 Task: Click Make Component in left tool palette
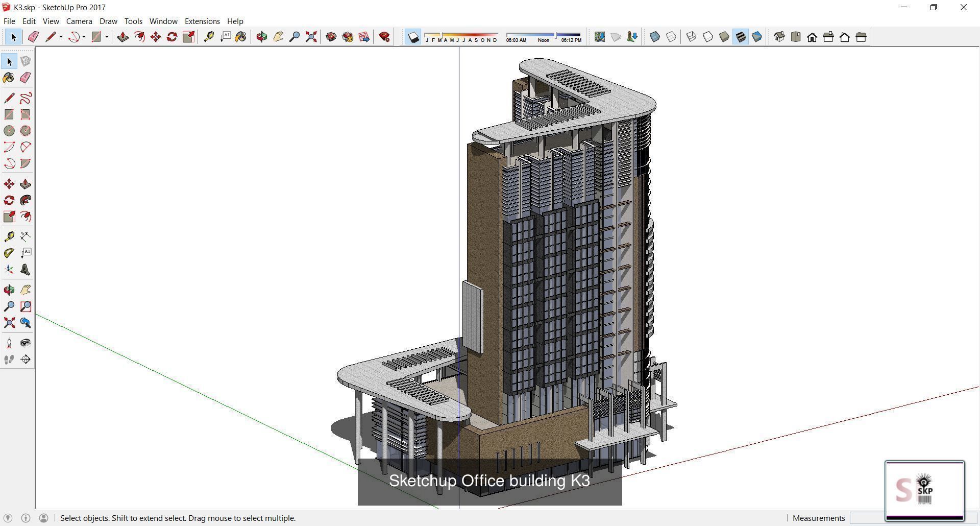pos(26,61)
